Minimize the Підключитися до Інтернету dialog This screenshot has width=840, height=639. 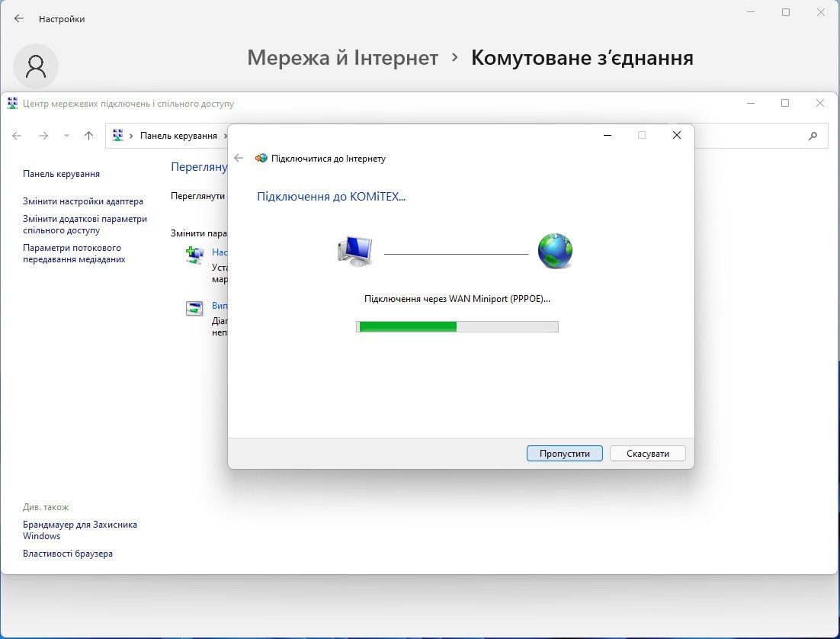click(608, 135)
